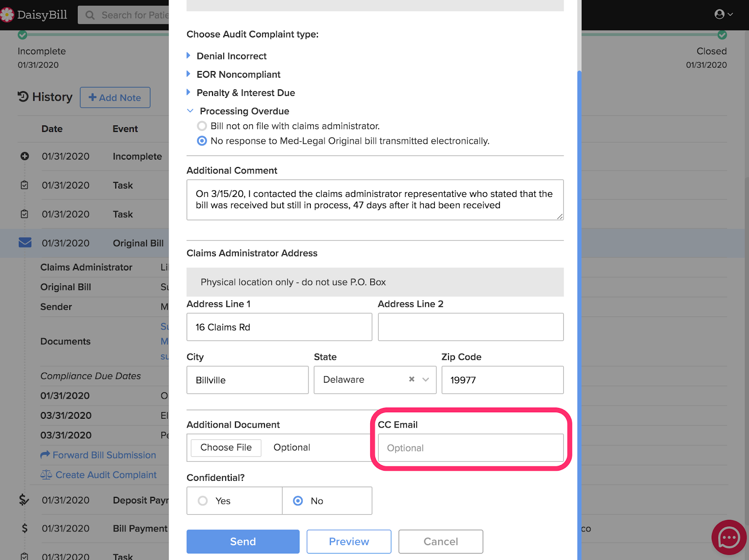The image size is (749, 560).
Task: Send the audit complaint
Action: pyautogui.click(x=243, y=541)
